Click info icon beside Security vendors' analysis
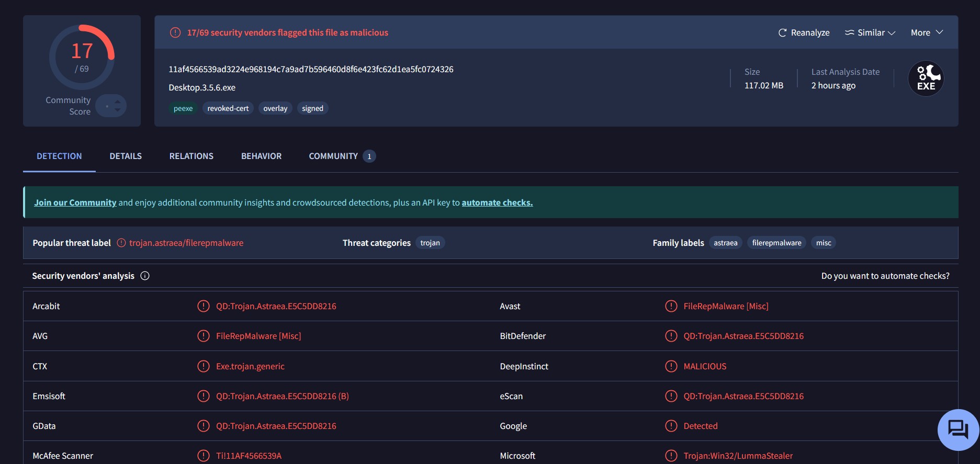The width and height of the screenshot is (980, 464). [x=145, y=276]
